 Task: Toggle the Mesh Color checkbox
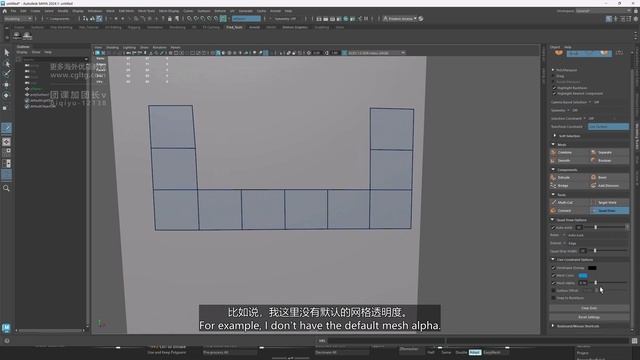pos(553,276)
